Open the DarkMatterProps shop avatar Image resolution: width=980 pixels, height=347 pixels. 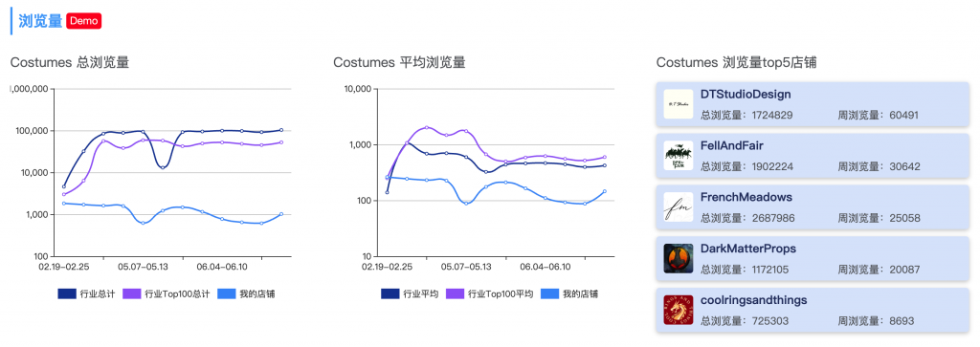click(679, 258)
